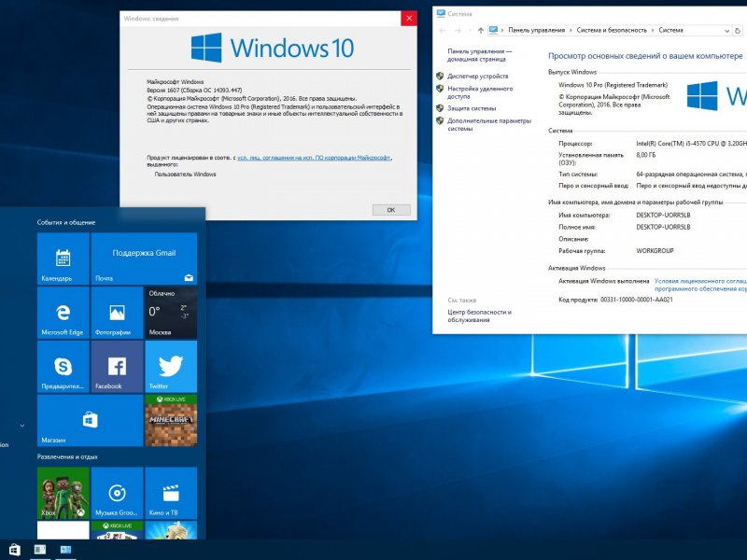Click the Store icon on the taskbar
This screenshot has width=747, height=560.
pyautogui.click(x=15, y=550)
